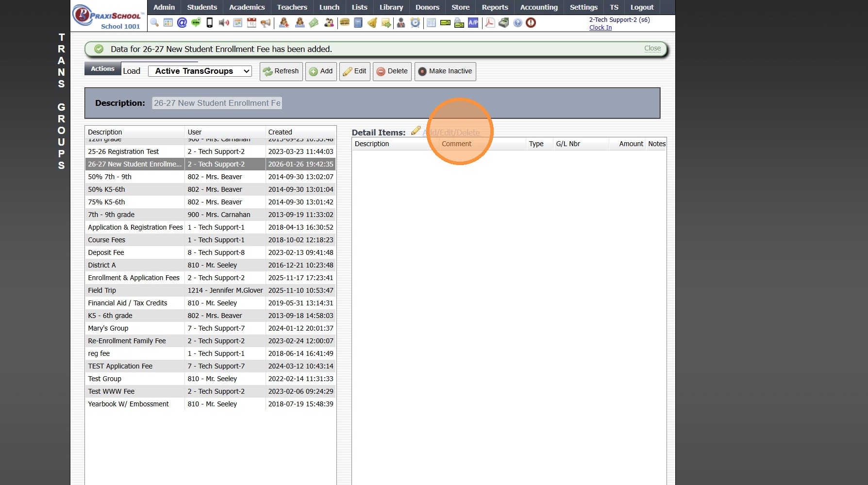Click the Add button
Screen dimensions: 868x485
(321, 71)
